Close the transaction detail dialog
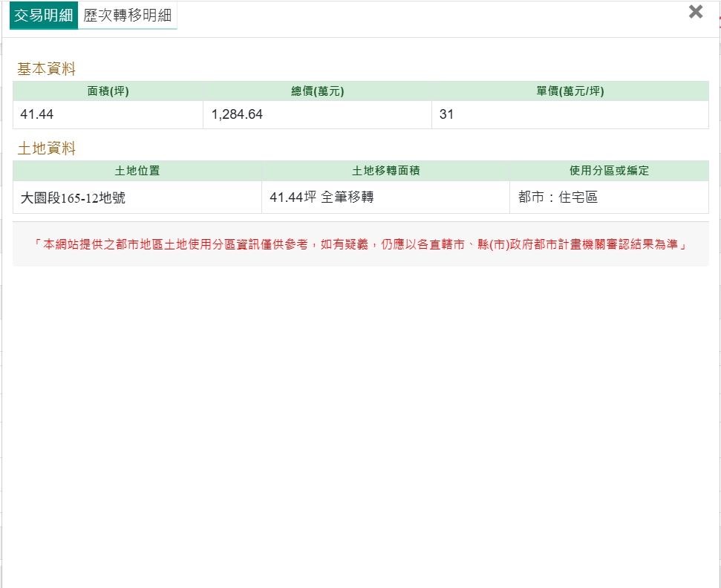The image size is (721, 588). pos(695,12)
